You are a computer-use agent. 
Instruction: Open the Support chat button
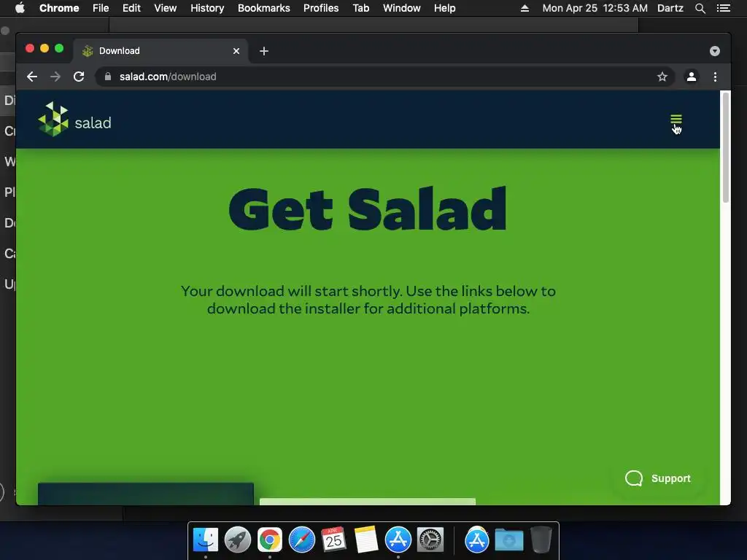[x=658, y=478]
